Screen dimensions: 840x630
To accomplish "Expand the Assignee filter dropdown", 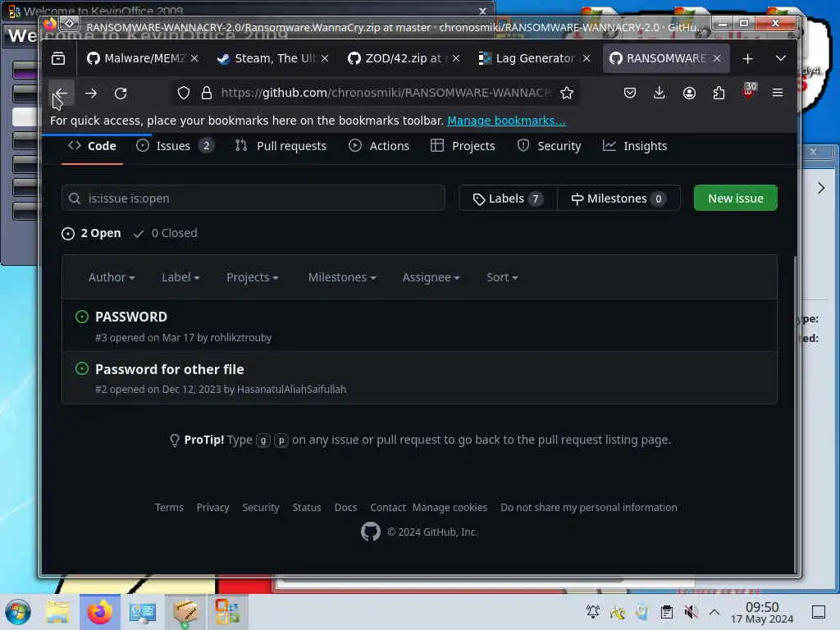I will pyautogui.click(x=431, y=277).
